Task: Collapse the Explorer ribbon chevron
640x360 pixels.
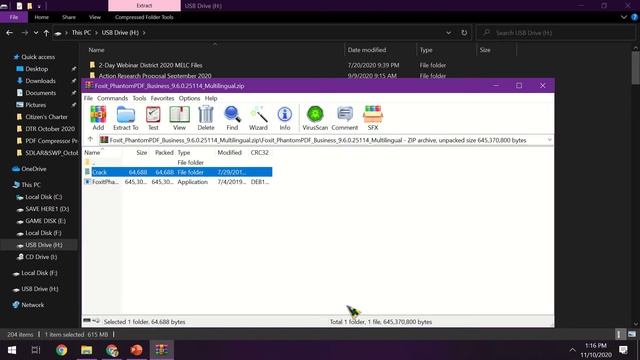Action: [x=624, y=17]
